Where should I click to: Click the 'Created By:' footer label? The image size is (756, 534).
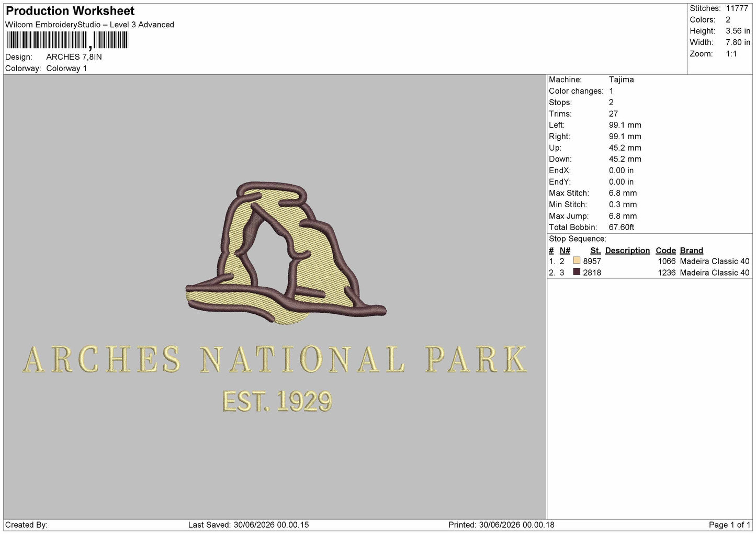coord(26,525)
